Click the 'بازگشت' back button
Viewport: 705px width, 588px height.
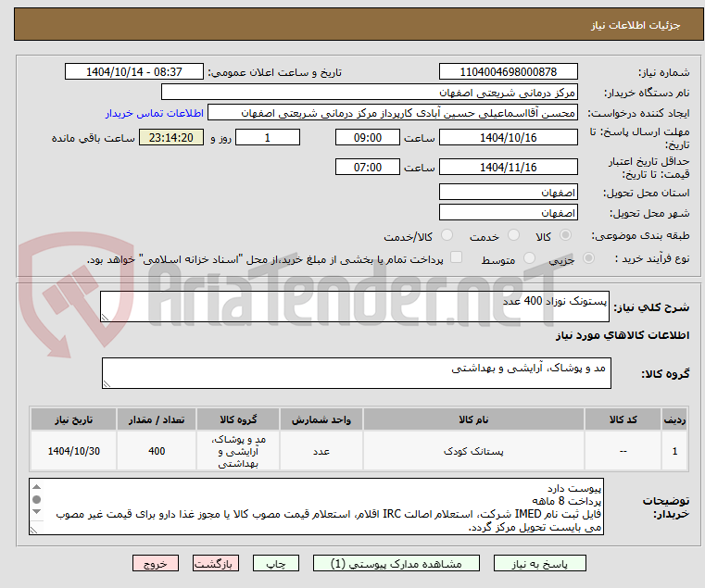click(x=216, y=563)
